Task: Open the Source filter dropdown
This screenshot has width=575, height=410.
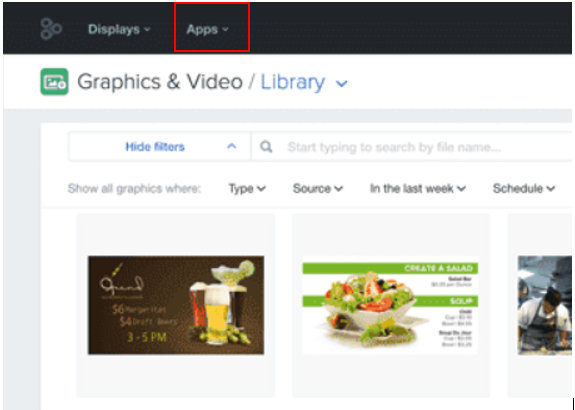Action: 318,188
